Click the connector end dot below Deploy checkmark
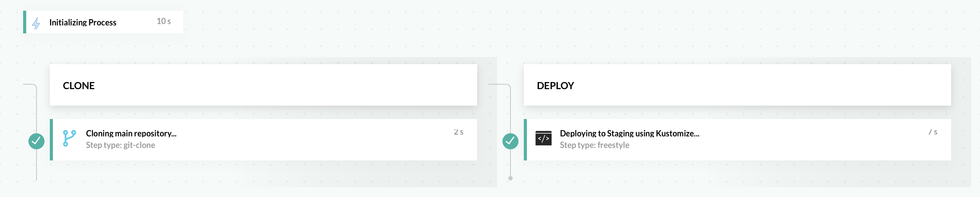This screenshot has height=197, width=980. coord(510,178)
